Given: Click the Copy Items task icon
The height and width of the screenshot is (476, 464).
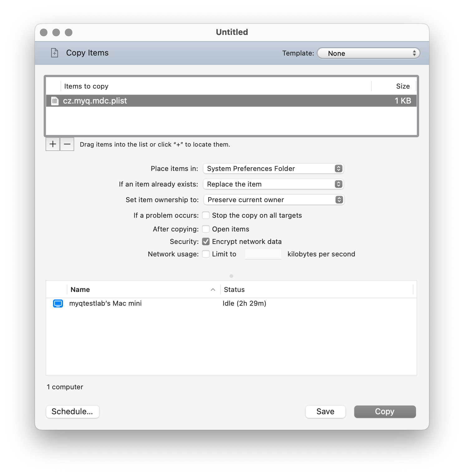Looking at the screenshot, I should point(55,53).
